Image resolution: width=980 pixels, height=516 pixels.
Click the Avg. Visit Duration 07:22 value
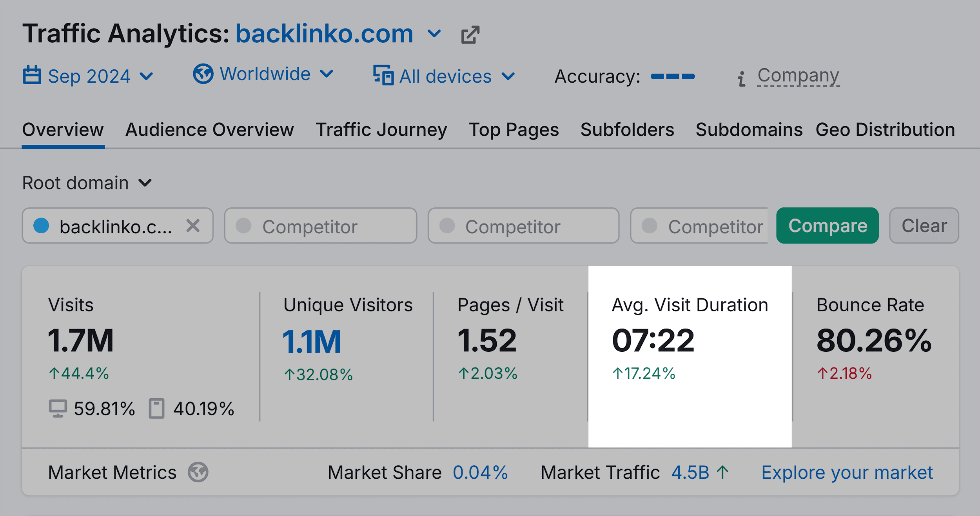click(x=653, y=340)
